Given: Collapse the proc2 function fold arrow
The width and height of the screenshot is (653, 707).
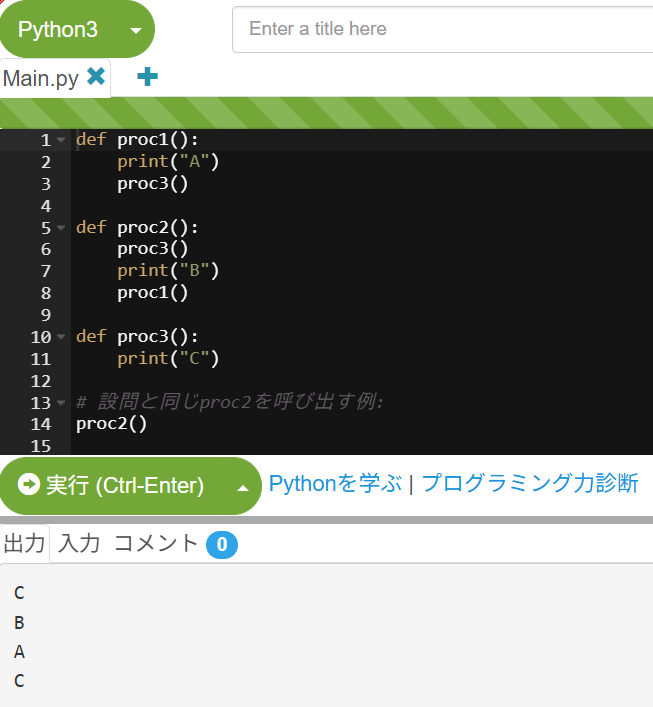Looking at the screenshot, I should tap(61, 228).
